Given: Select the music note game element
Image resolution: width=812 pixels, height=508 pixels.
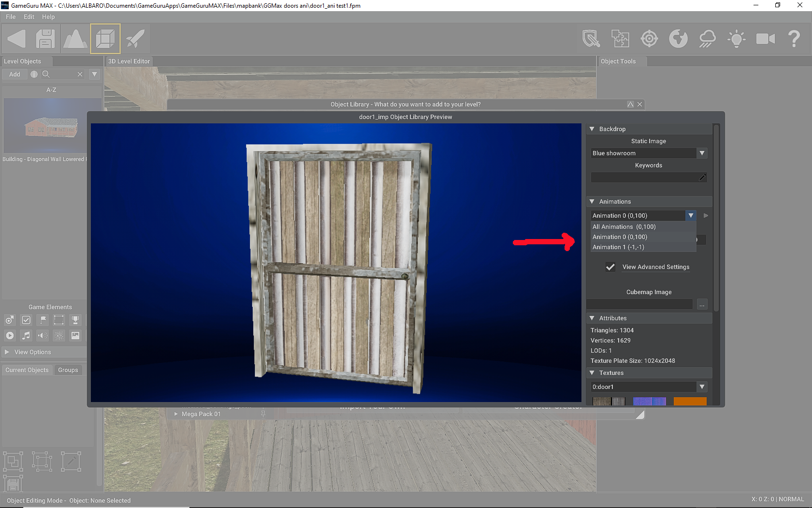Looking at the screenshot, I should (x=26, y=335).
